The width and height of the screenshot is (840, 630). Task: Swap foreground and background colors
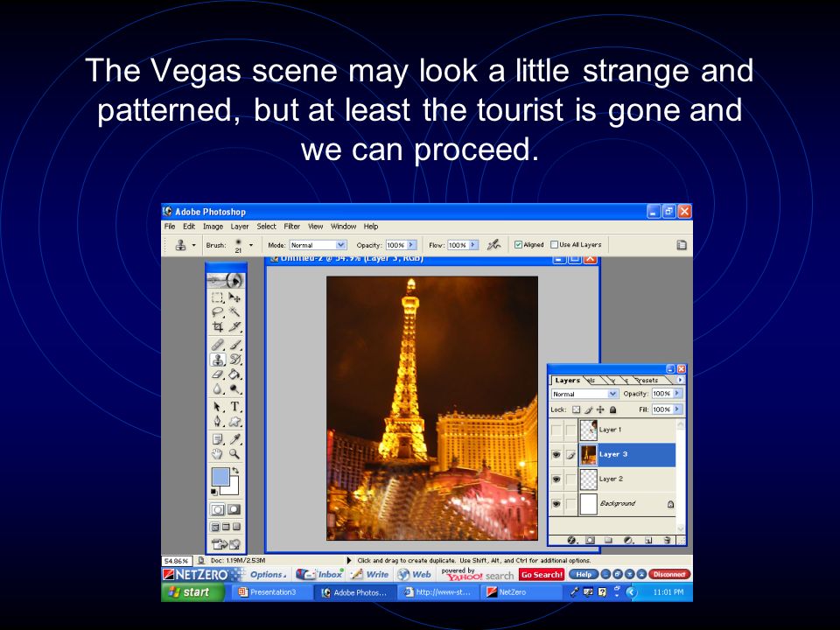235,471
